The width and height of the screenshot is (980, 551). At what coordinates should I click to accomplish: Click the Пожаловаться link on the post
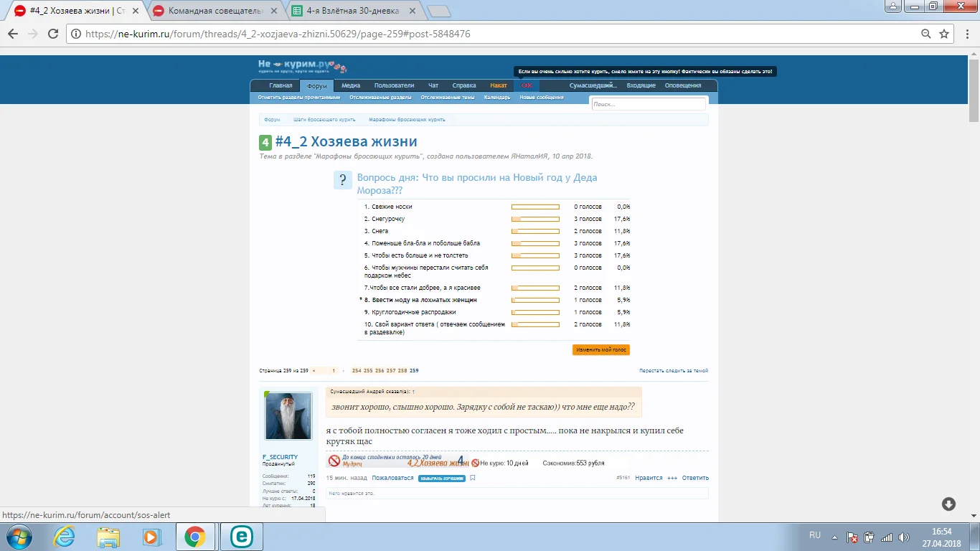392,478
